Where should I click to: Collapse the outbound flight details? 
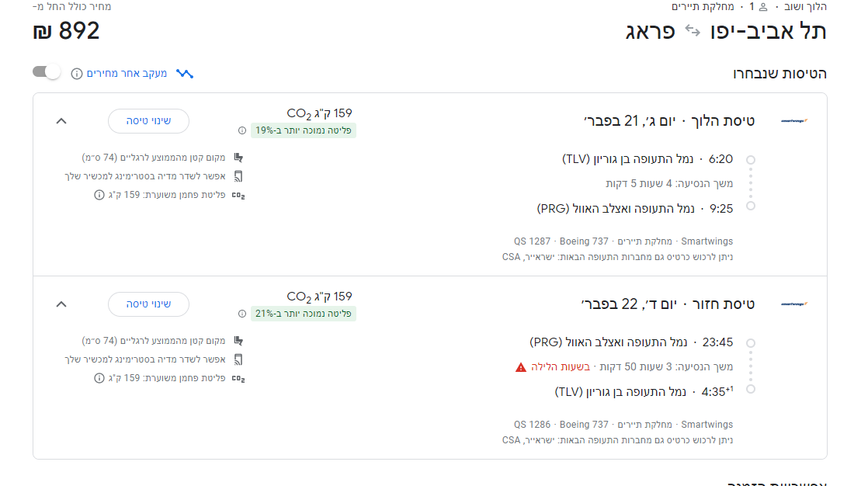[62, 121]
